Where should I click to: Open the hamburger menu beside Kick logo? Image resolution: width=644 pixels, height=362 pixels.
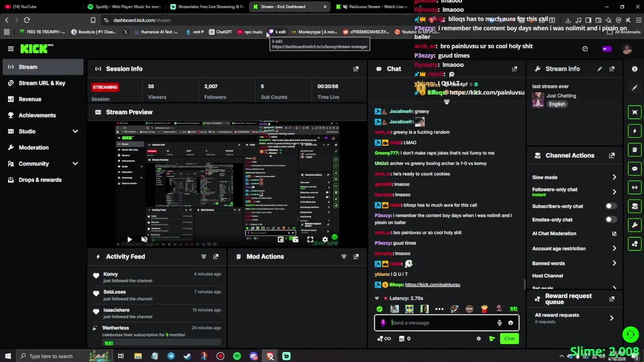[x=11, y=49]
